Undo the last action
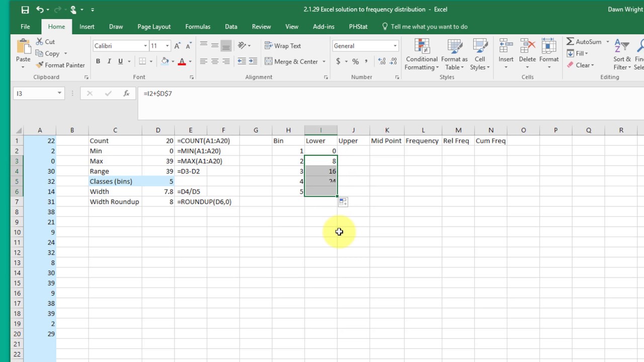This screenshot has width=644, height=362. pyautogui.click(x=40, y=10)
